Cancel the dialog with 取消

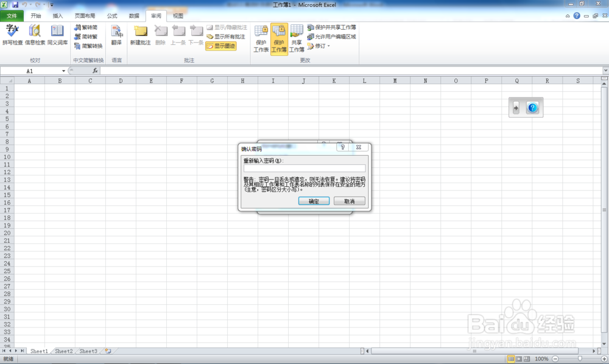click(x=349, y=201)
